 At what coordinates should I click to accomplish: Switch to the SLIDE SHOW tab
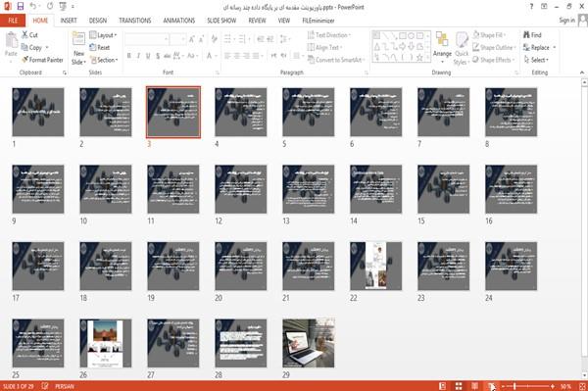pos(221,21)
